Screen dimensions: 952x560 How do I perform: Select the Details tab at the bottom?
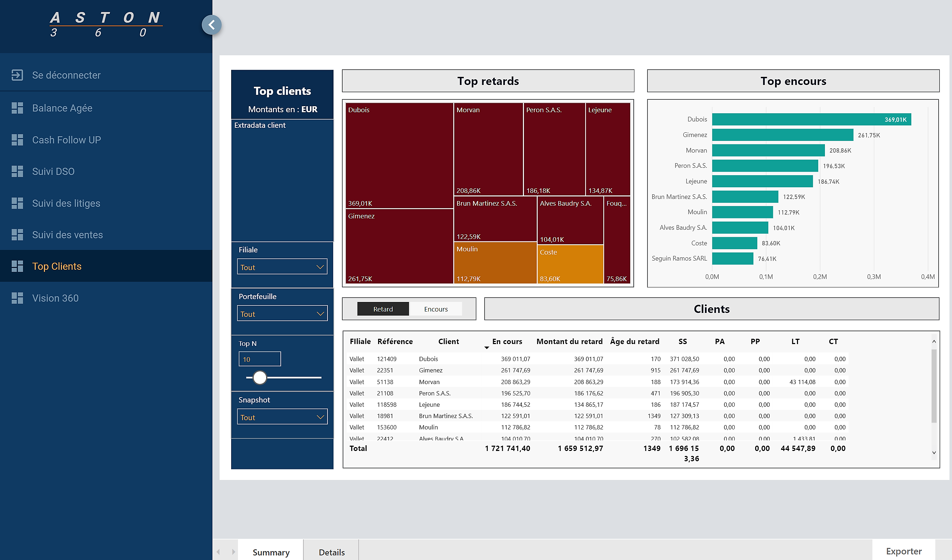[x=331, y=552]
